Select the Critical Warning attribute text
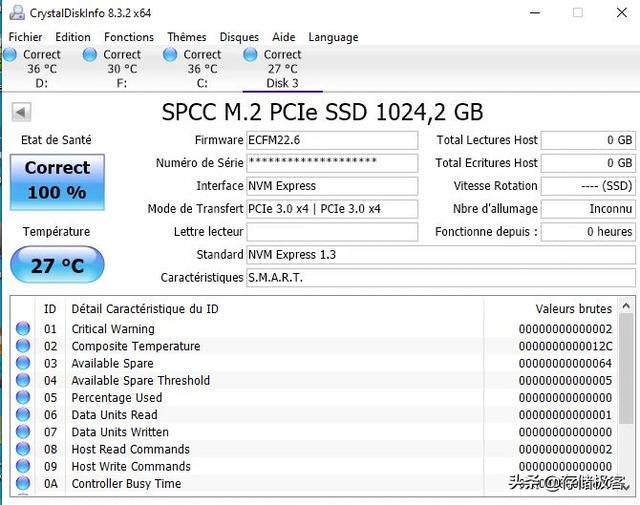640x505 pixels. 113,329
